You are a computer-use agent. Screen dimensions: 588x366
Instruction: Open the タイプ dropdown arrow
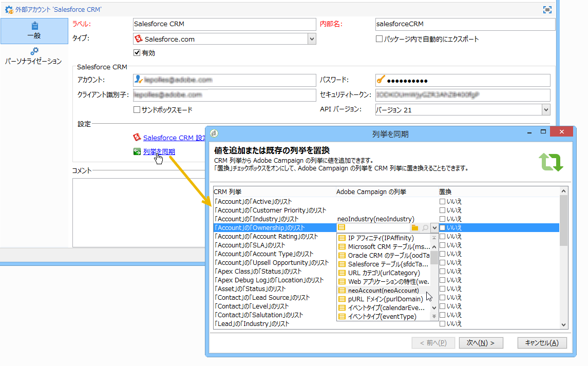click(312, 38)
